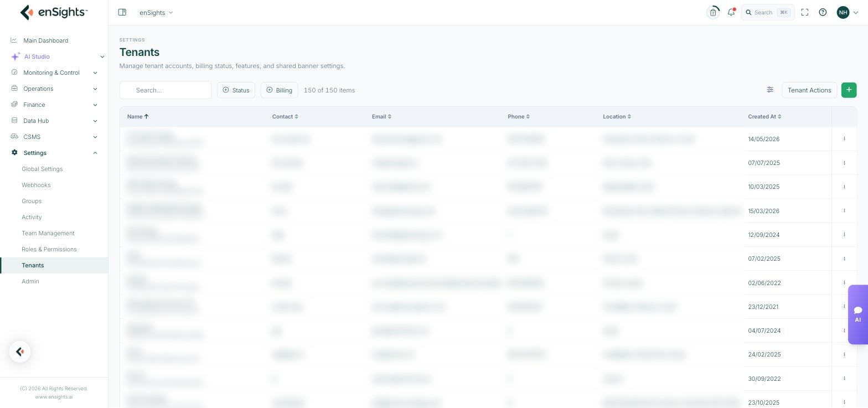
Task: Click the round enSights launcher icon
Action: click(20, 352)
